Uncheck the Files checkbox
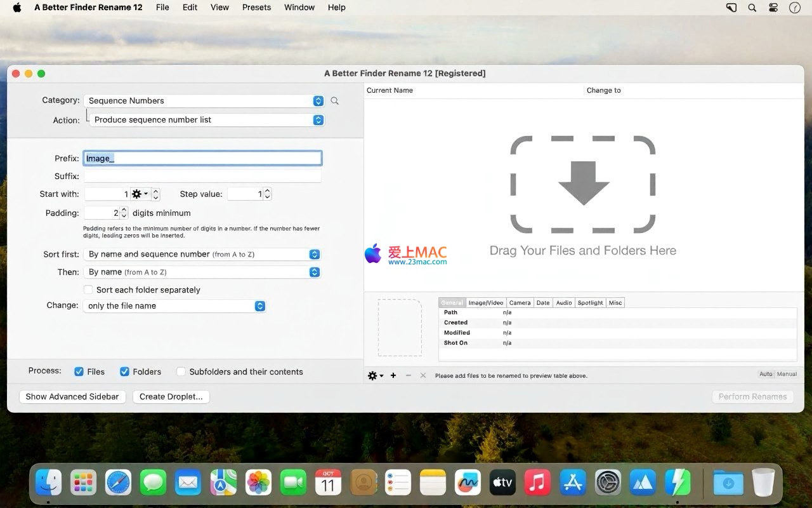 pyautogui.click(x=79, y=372)
